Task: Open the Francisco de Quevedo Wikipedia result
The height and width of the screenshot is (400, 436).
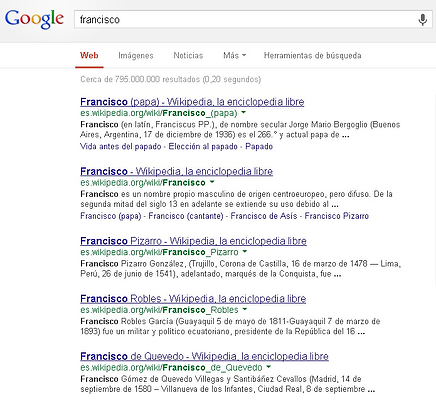Action: 204,356
